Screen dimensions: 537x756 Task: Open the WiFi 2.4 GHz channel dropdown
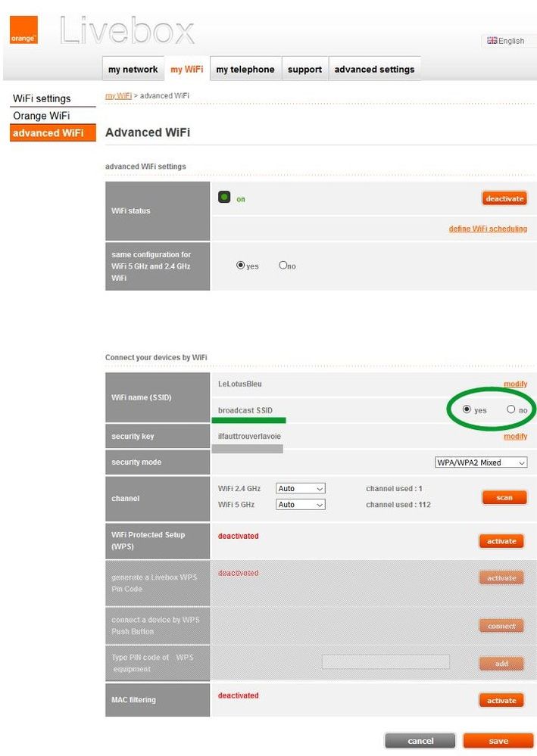click(301, 488)
